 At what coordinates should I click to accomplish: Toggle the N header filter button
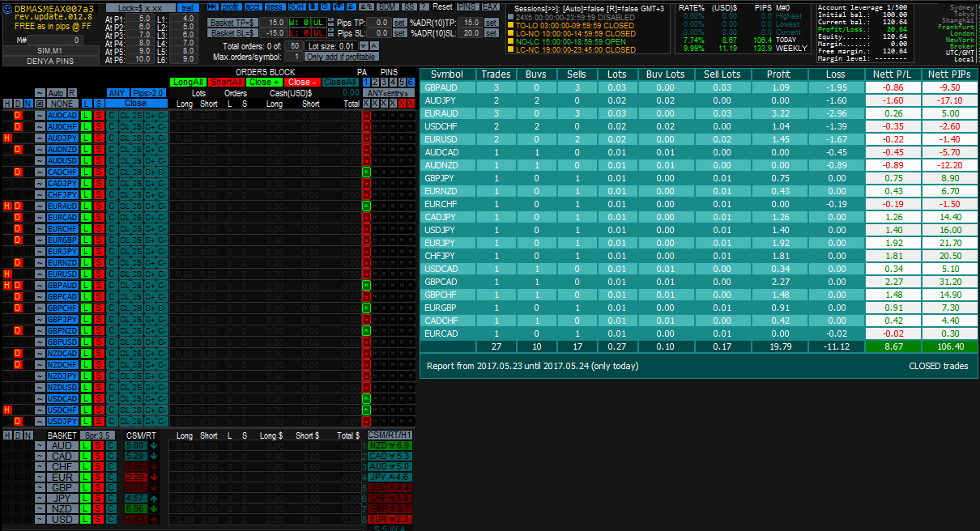point(28,104)
